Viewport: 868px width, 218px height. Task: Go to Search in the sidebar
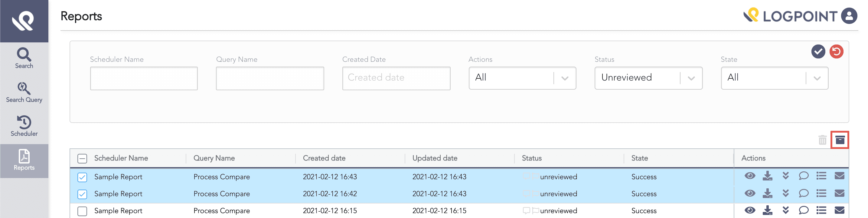[24, 58]
